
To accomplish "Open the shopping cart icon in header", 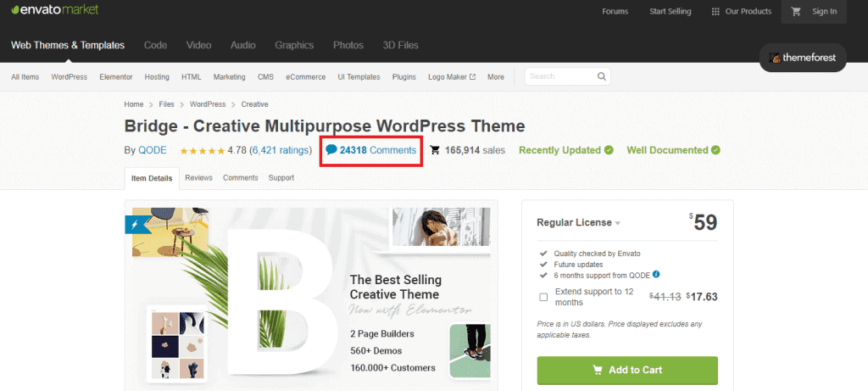I will click(796, 12).
